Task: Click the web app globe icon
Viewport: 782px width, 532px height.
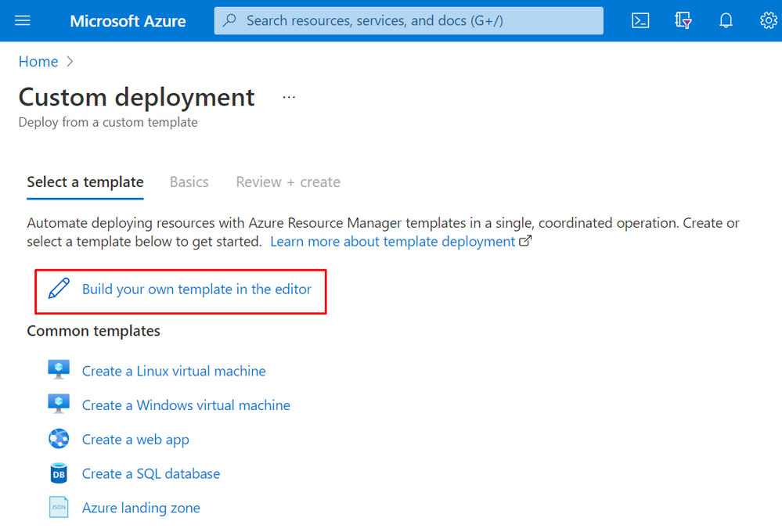Action: pyautogui.click(x=59, y=439)
